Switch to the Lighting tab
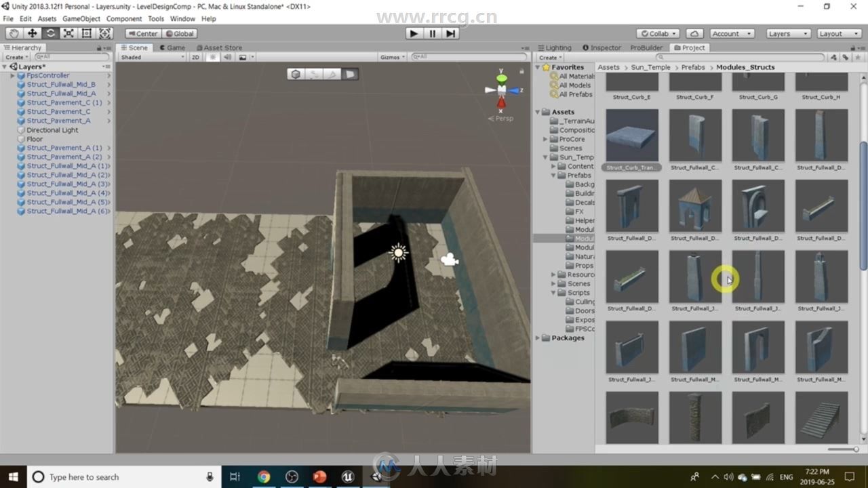Viewport: 868px width, 488px height. pos(555,47)
